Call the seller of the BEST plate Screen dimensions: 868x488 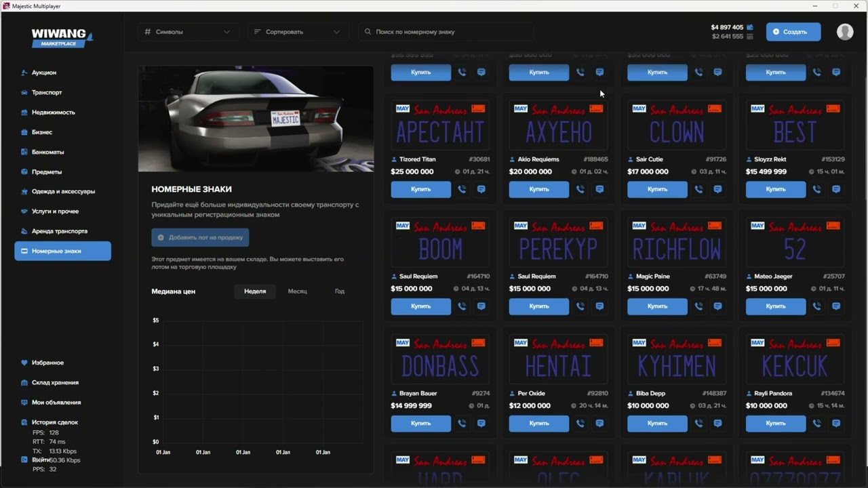pyautogui.click(x=817, y=189)
